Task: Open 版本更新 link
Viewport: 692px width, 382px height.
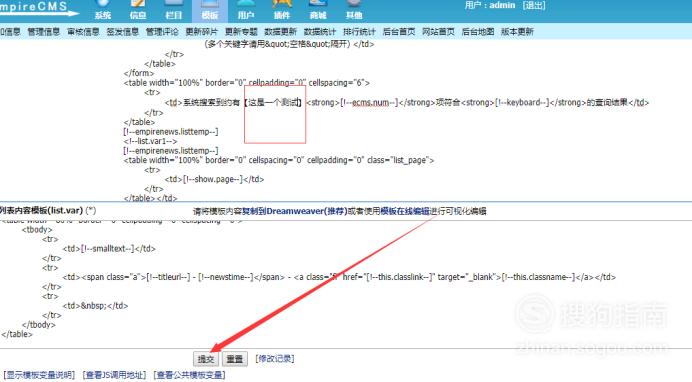Action: (517, 32)
